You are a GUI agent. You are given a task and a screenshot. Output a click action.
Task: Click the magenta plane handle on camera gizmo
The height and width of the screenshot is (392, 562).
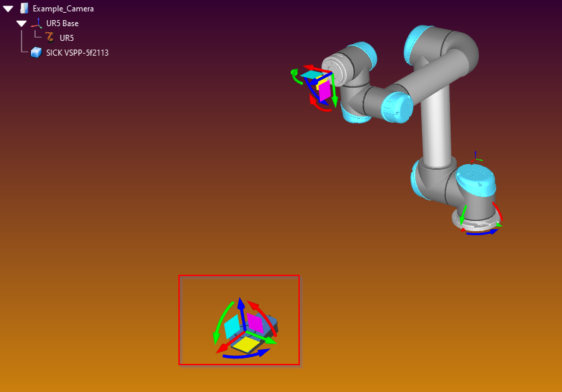click(255, 322)
